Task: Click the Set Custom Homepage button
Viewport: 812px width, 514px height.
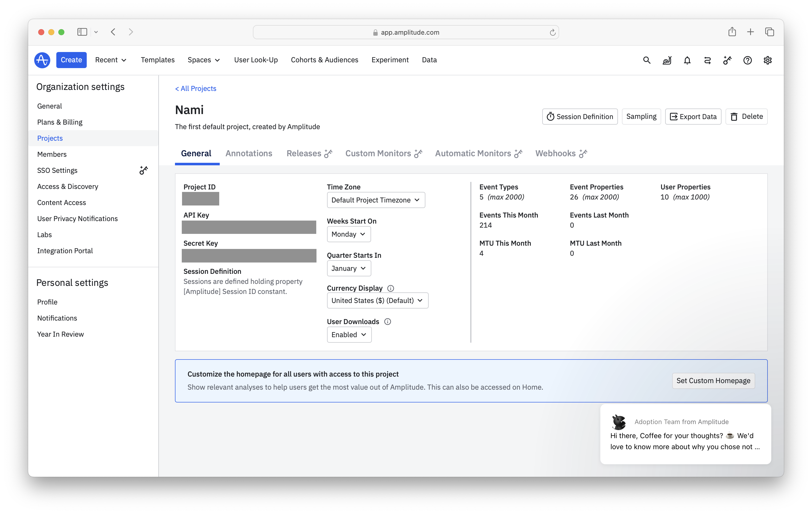Action: 713,381
